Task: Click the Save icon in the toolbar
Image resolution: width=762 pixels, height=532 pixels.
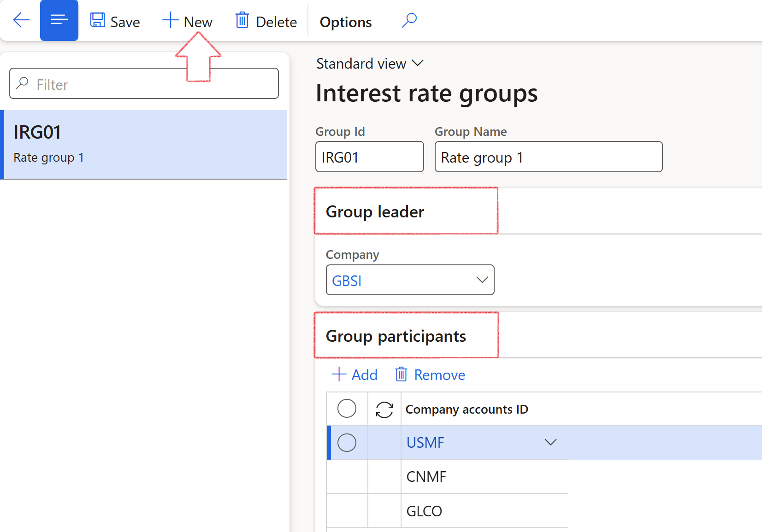Action: [98, 21]
